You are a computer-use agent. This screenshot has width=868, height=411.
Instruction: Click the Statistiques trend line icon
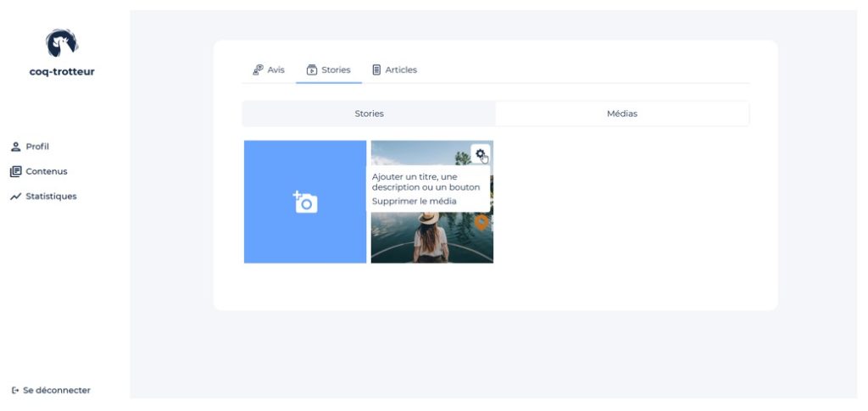[x=15, y=197]
